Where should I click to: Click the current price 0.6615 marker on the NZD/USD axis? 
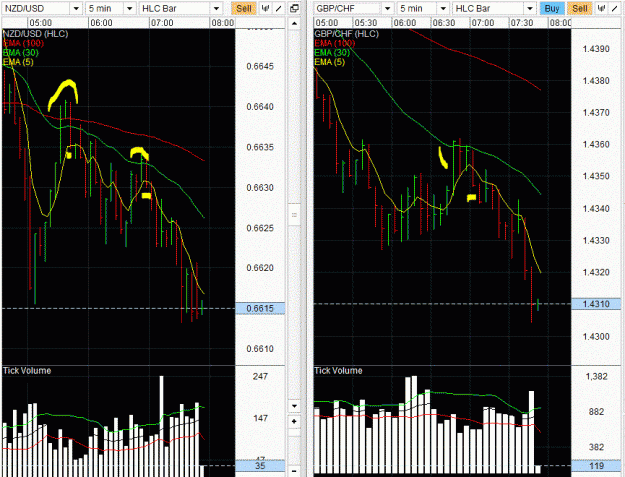[x=260, y=308]
